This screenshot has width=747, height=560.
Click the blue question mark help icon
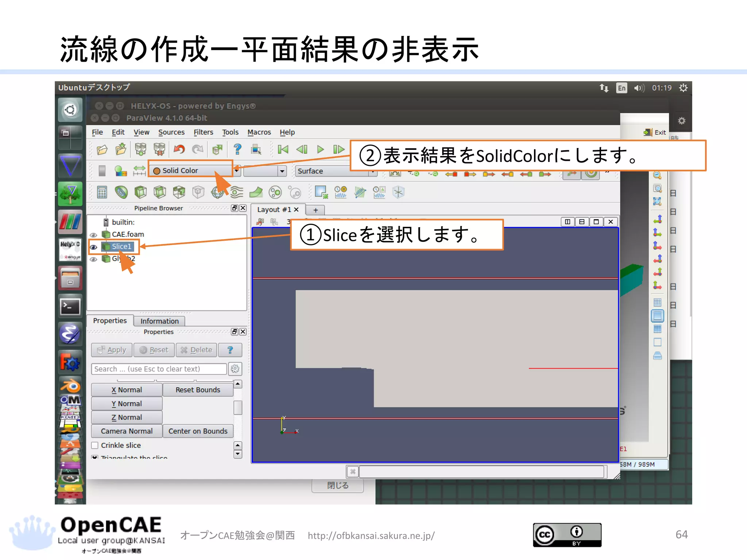(x=237, y=149)
